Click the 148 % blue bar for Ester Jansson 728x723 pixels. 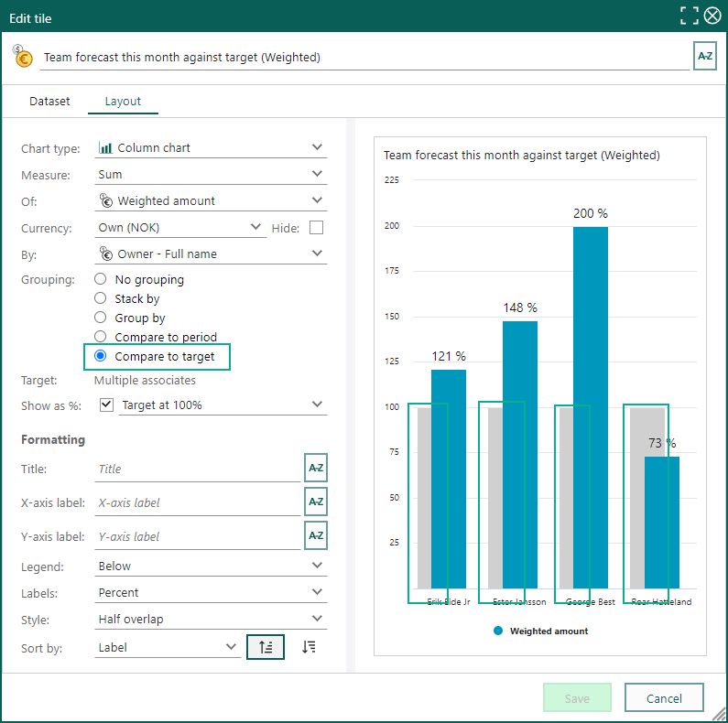pyautogui.click(x=520, y=455)
